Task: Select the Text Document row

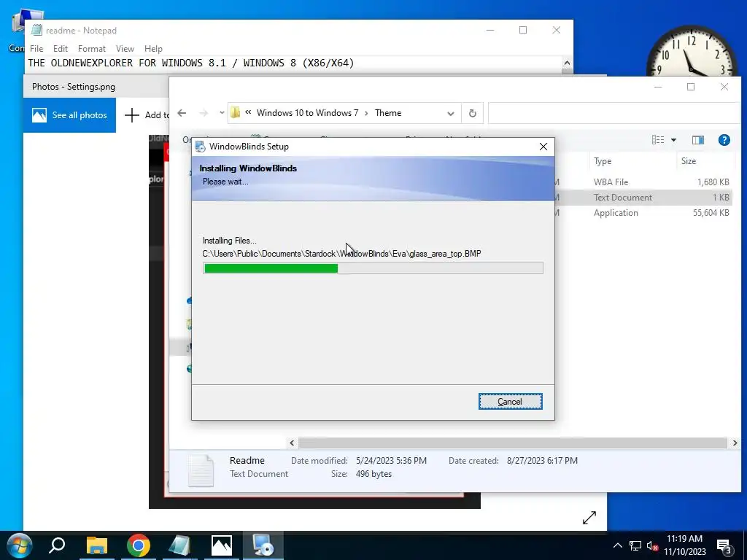Action: pos(642,197)
